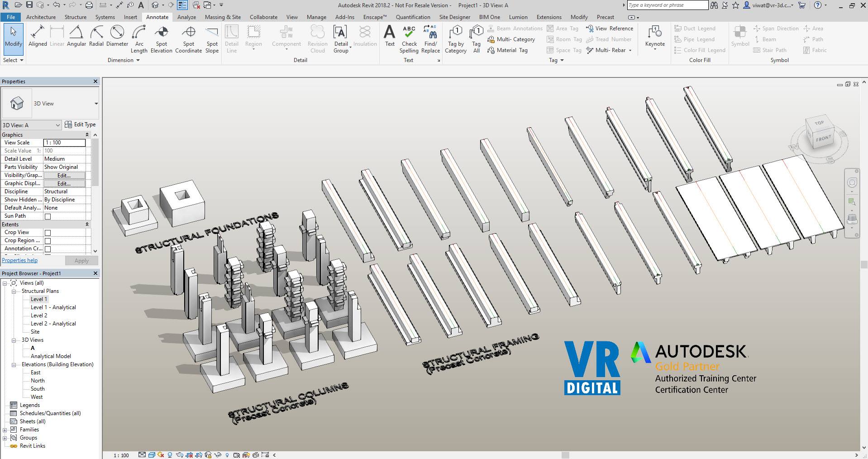Click the keyword search field
868x459 pixels.
(668, 5)
